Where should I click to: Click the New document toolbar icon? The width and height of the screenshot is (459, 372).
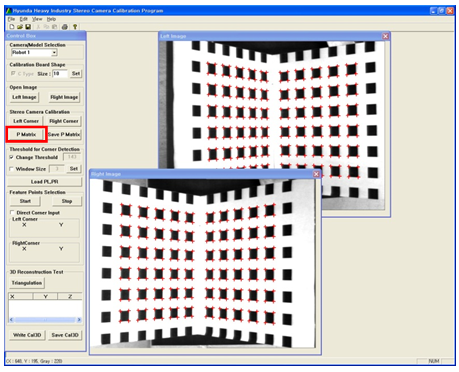coord(12,27)
